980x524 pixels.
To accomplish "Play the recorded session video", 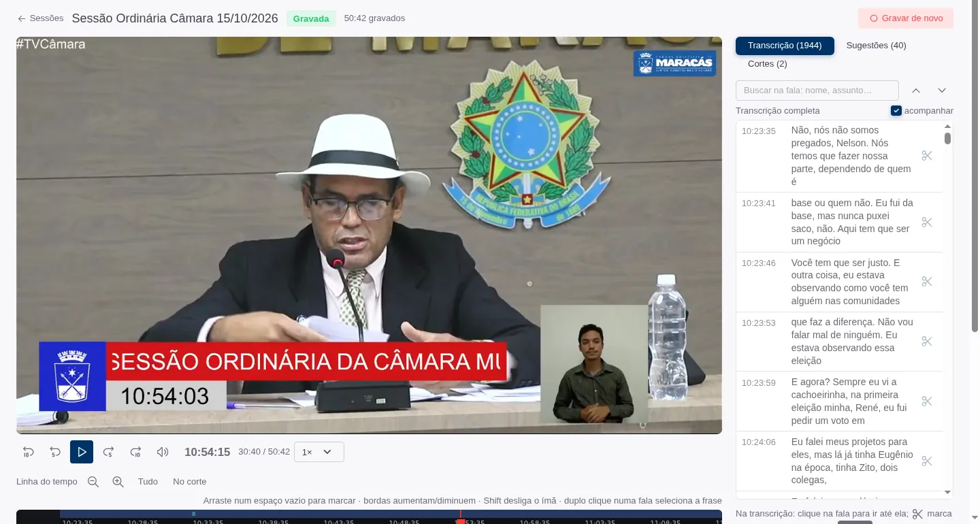I will [x=82, y=452].
